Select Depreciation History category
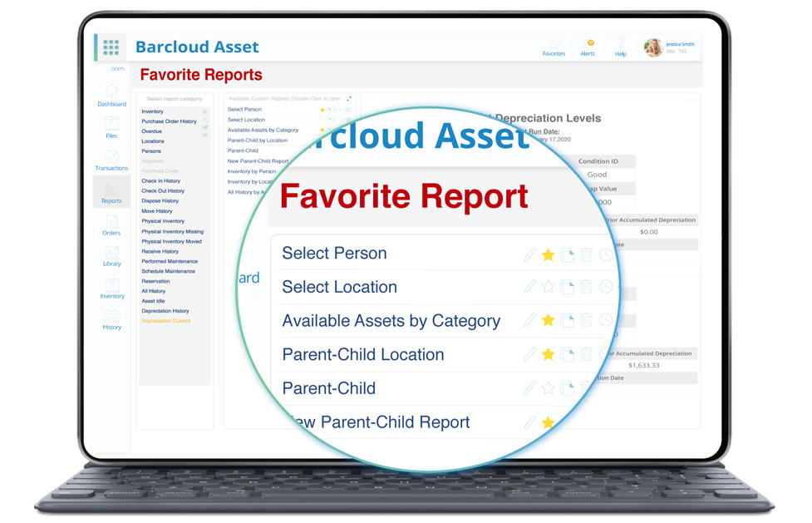The image size is (812, 523). click(x=165, y=311)
